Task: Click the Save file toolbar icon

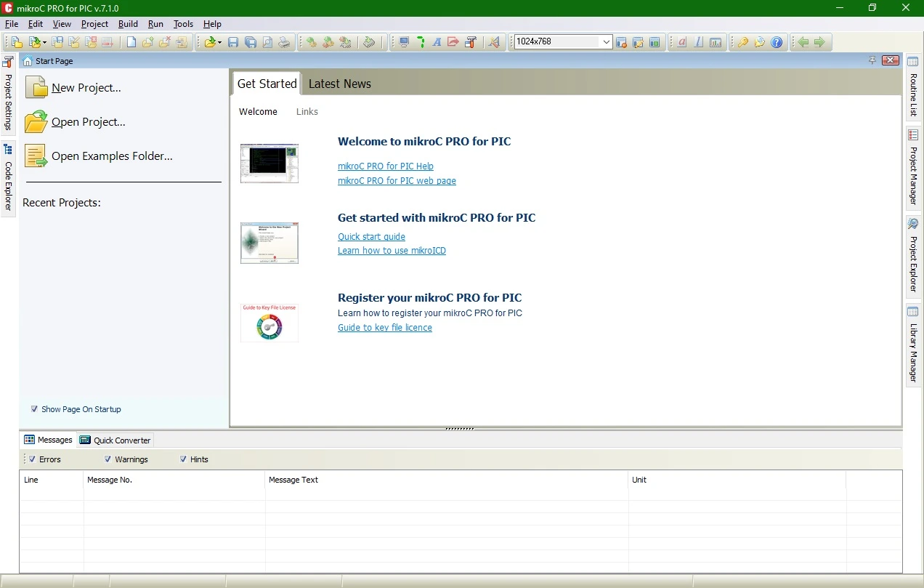Action: tap(233, 42)
